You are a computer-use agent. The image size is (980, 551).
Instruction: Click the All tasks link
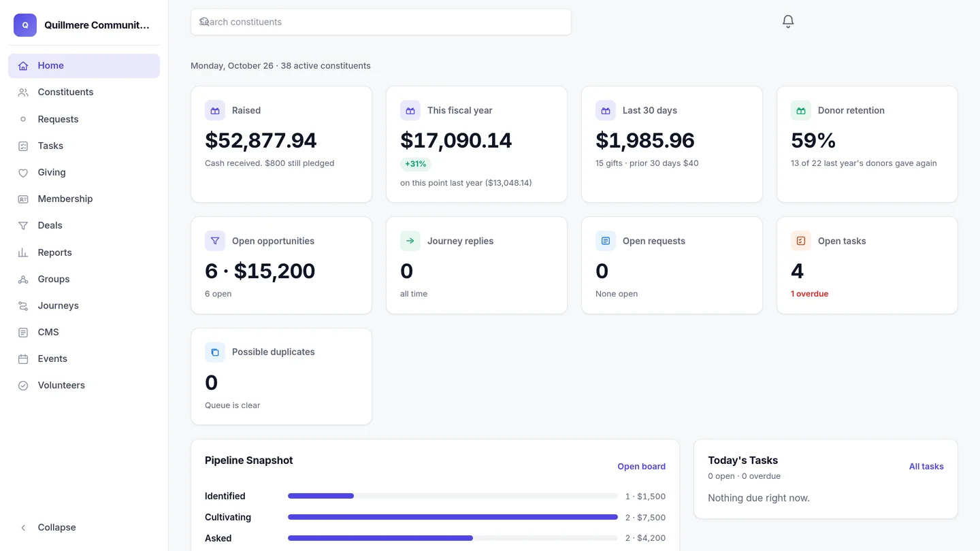(x=926, y=467)
